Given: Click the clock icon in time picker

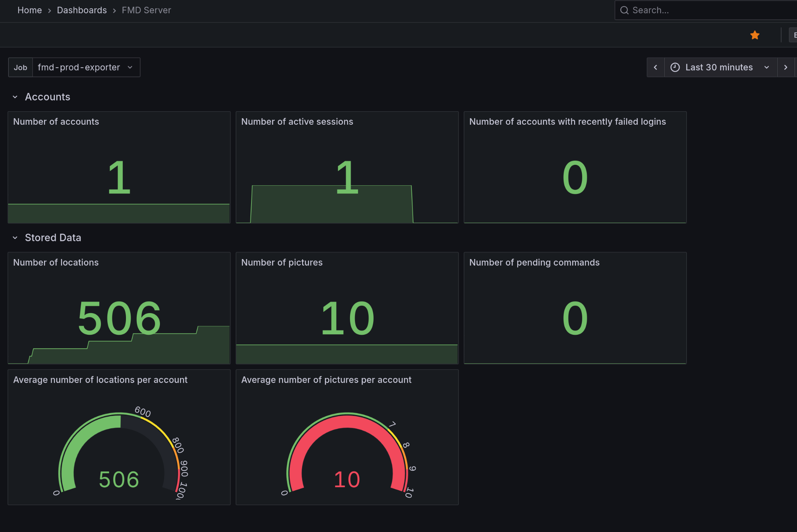Looking at the screenshot, I should pyautogui.click(x=675, y=68).
